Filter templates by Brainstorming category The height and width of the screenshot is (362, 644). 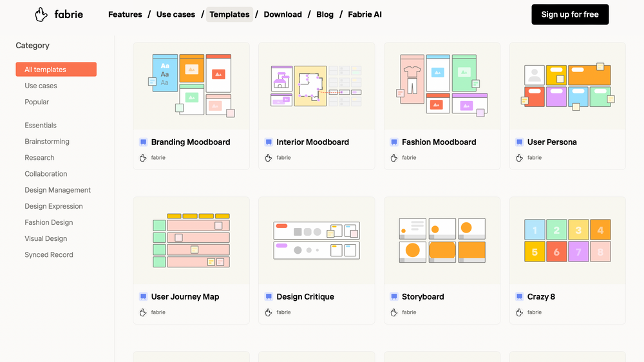click(x=47, y=142)
